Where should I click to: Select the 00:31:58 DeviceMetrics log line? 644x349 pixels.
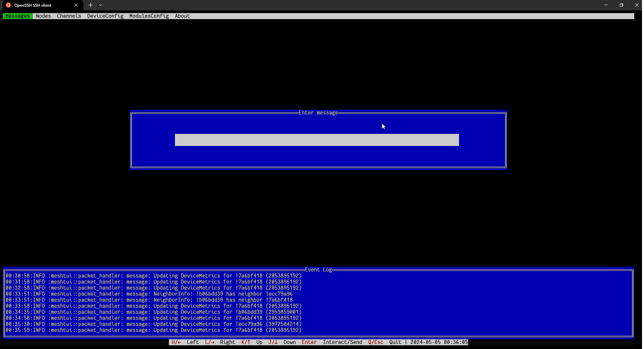(x=153, y=282)
